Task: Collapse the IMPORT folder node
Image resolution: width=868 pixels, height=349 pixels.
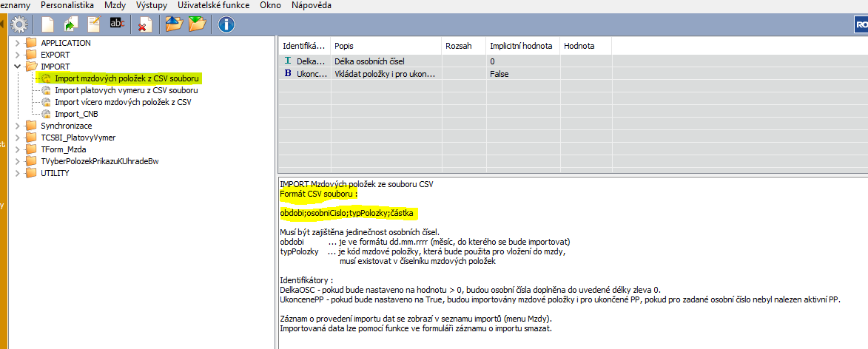Action: (x=17, y=67)
